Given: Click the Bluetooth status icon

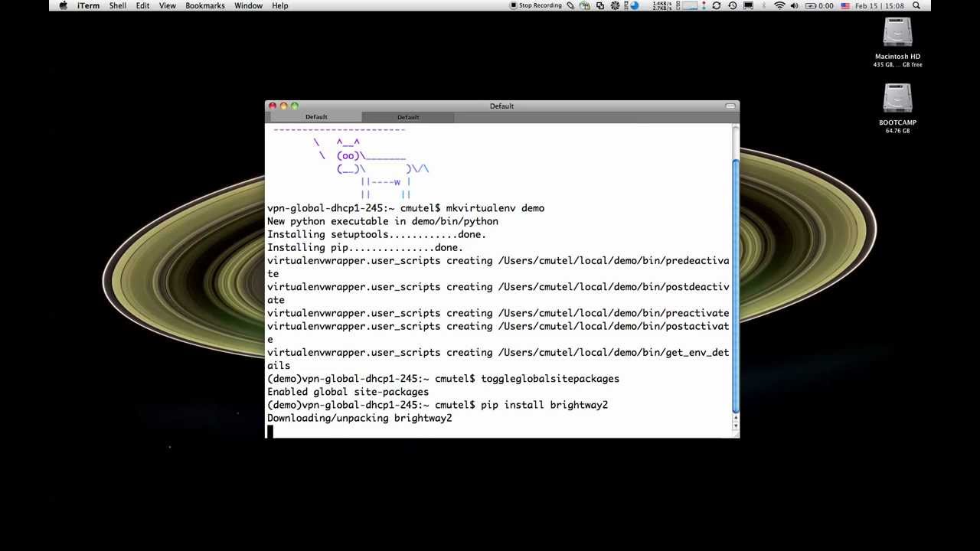Looking at the screenshot, I should click(x=764, y=5).
